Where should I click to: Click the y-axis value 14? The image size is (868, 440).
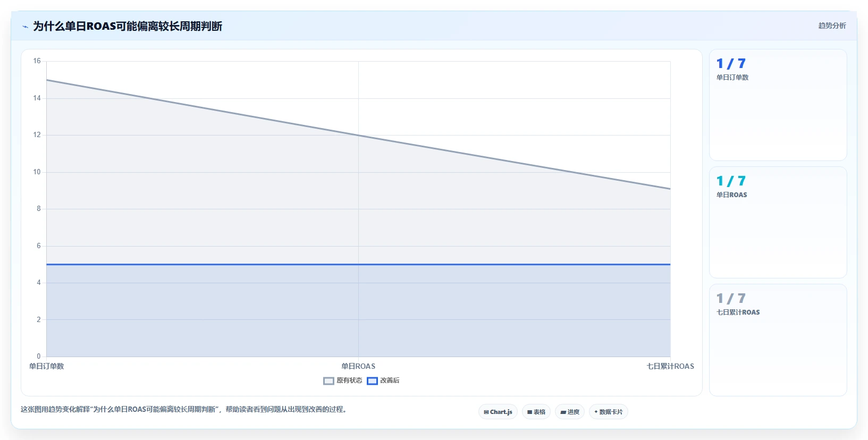(x=37, y=98)
